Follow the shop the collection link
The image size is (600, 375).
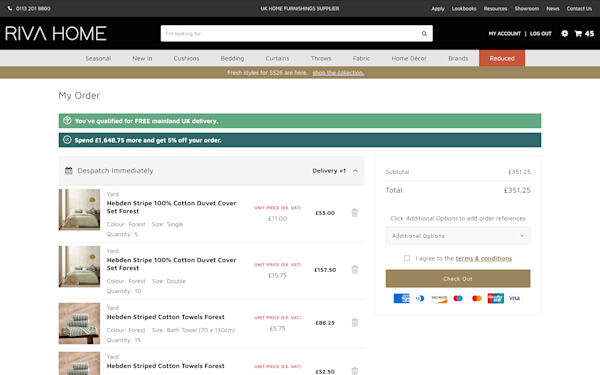pos(338,73)
